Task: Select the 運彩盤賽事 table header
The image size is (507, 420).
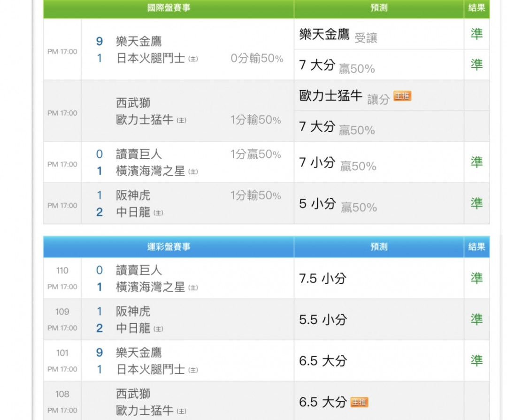Action: [x=169, y=247]
